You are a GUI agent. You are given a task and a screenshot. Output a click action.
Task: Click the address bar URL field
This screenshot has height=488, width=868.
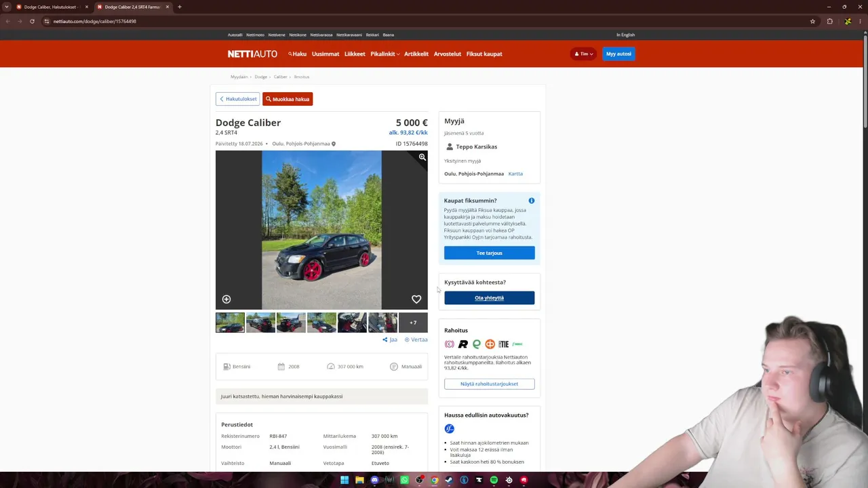pyautogui.click(x=427, y=21)
